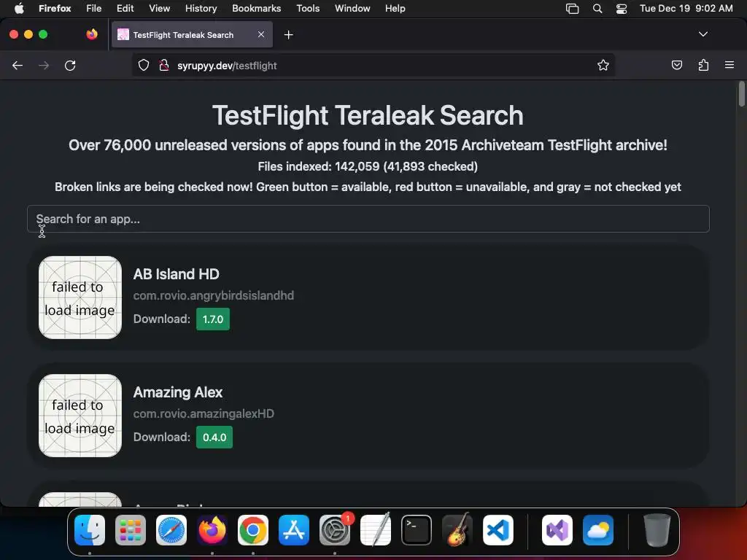Open the Help menu
Screen dimensions: 747x560
395,9
